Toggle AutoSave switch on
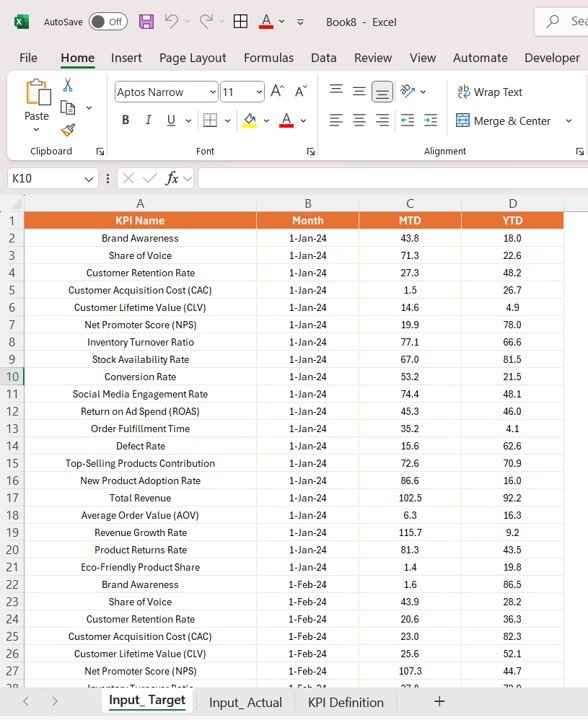This screenshot has width=588, height=720. coord(108,22)
